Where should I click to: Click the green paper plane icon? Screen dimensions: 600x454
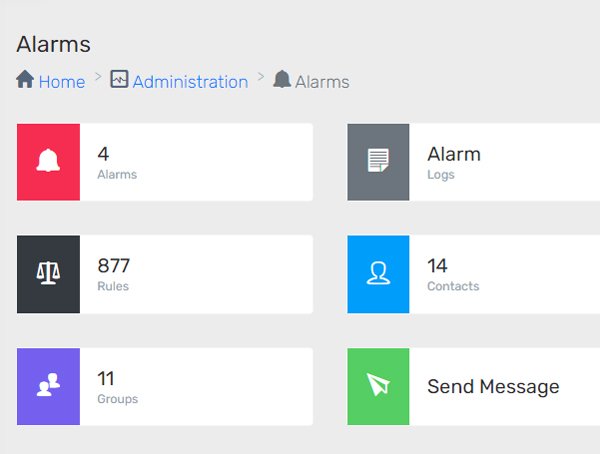coord(378,386)
